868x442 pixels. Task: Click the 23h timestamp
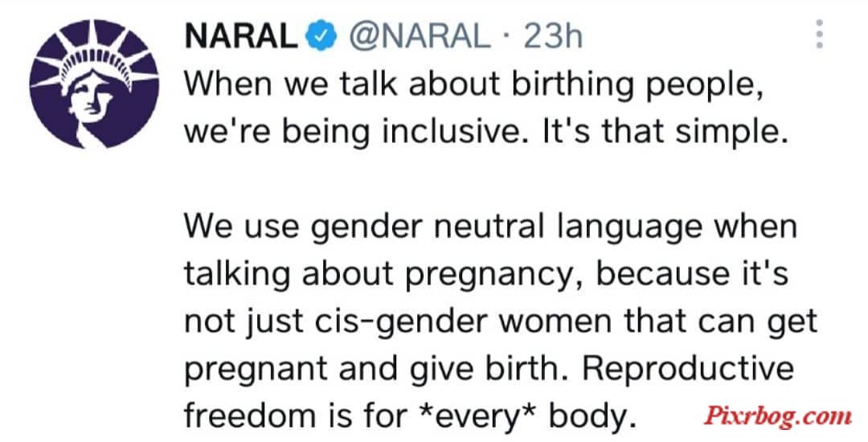point(552,36)
